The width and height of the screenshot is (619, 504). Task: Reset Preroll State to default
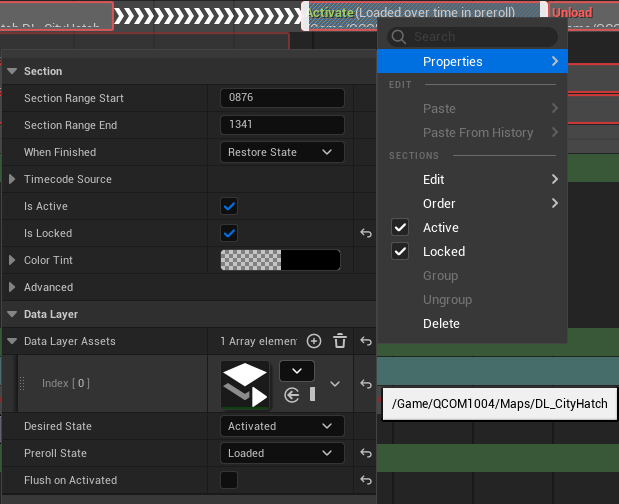[x=366, y=453]
